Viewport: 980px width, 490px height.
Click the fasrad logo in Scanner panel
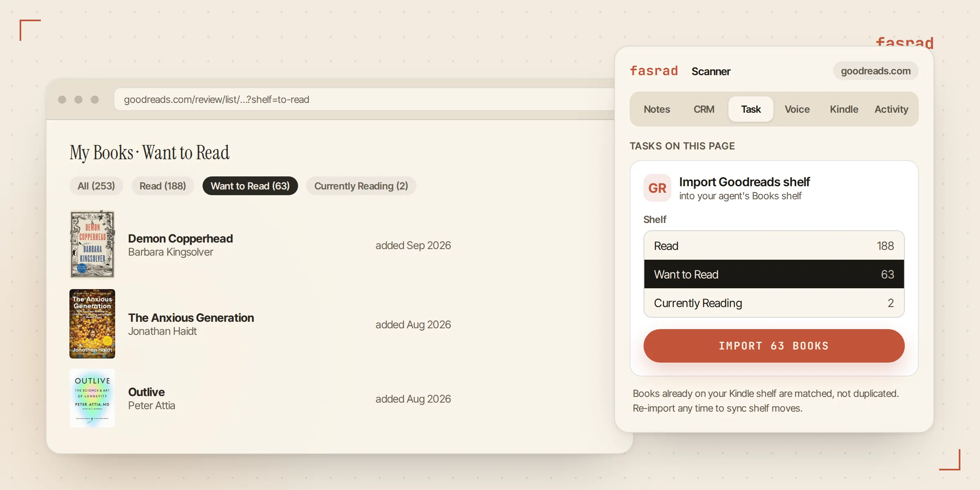click(x=654, y=71)
